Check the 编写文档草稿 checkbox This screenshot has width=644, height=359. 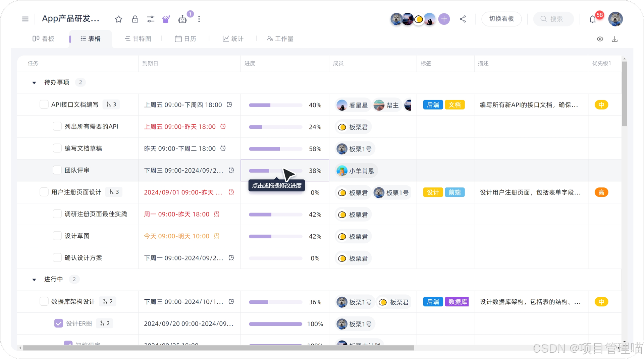coord(57,148)
